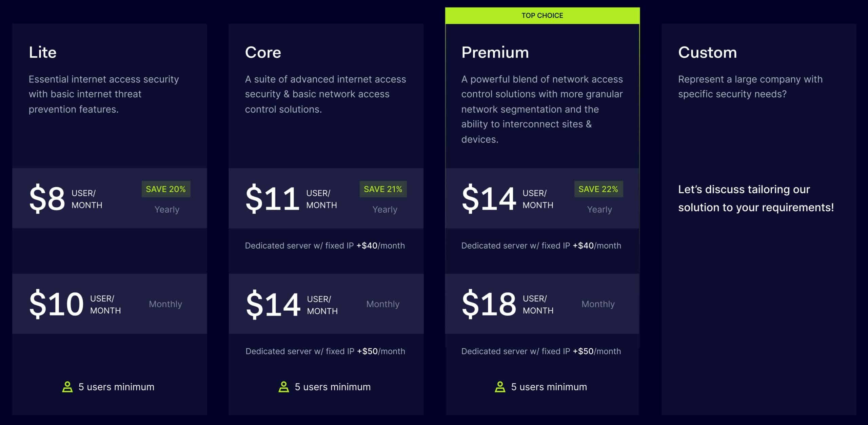
Task: Click "Let's discuss tailoring our solution" text
Action: point(756,198)
